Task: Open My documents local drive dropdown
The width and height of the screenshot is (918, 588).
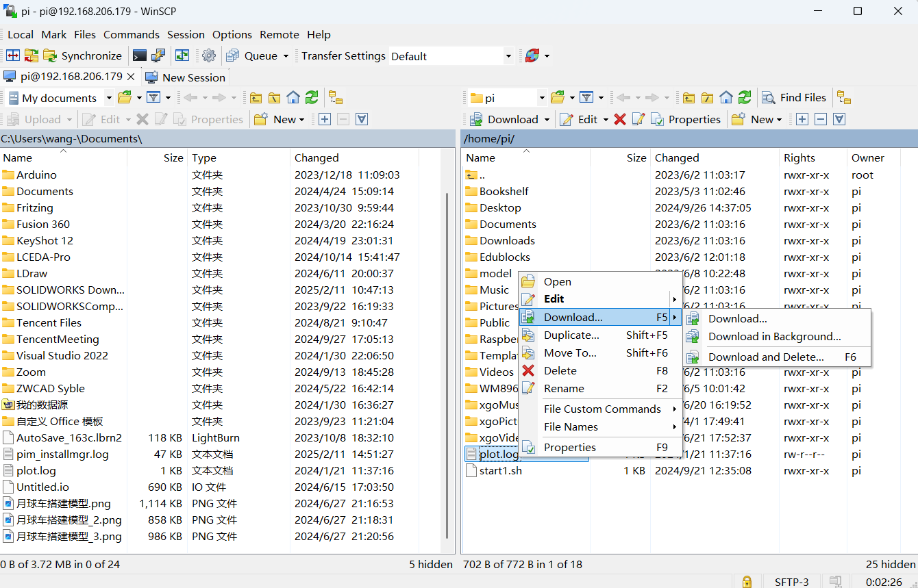Action: (x=108, y=98)
